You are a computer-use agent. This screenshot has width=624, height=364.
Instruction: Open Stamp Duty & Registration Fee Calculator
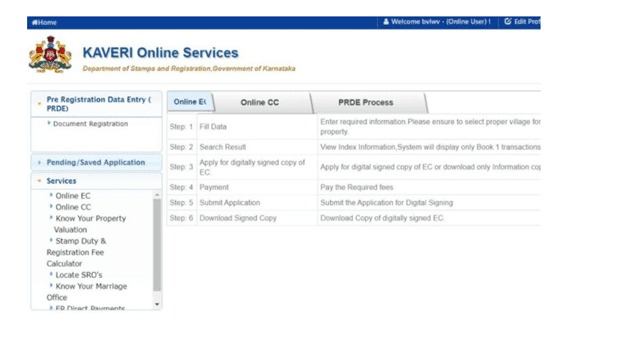76,252
